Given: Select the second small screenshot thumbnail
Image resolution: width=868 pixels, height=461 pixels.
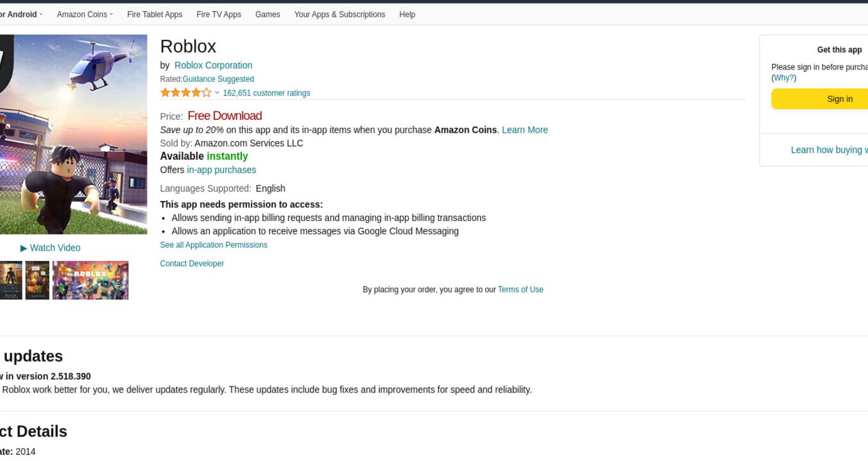Looking at the screenshot, I should point(37,280).
